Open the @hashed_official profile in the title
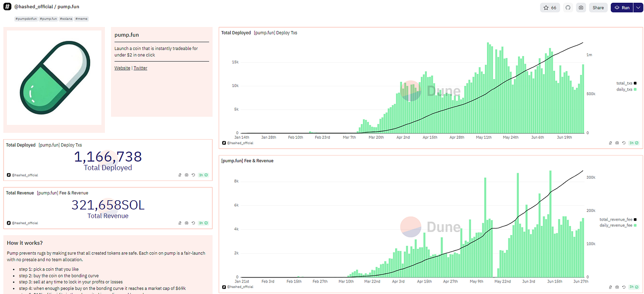644x294 pixels. pos(34,7)
